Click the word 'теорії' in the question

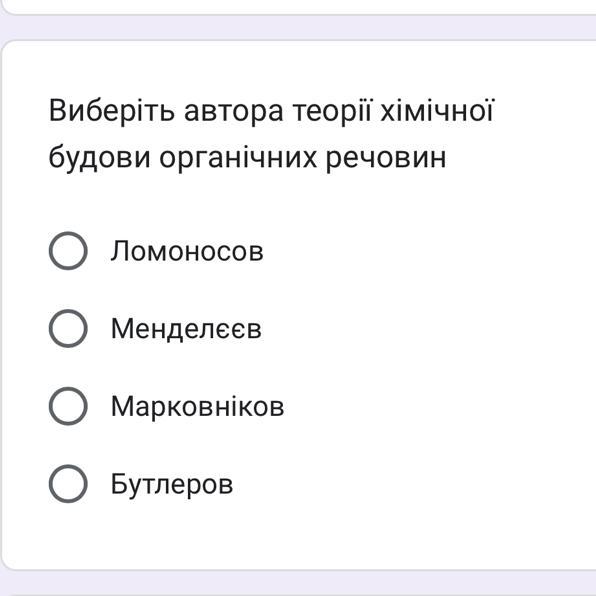tap(332, 111)
